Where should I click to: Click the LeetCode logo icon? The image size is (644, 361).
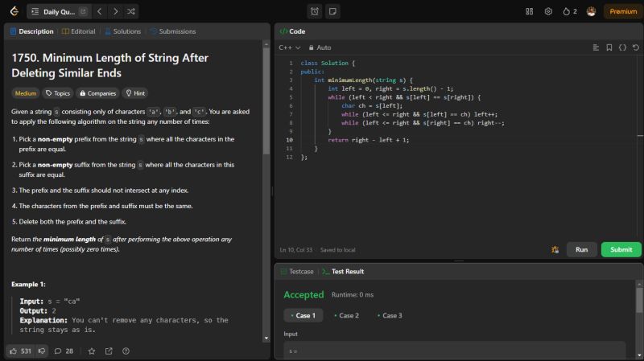[12, 11]
